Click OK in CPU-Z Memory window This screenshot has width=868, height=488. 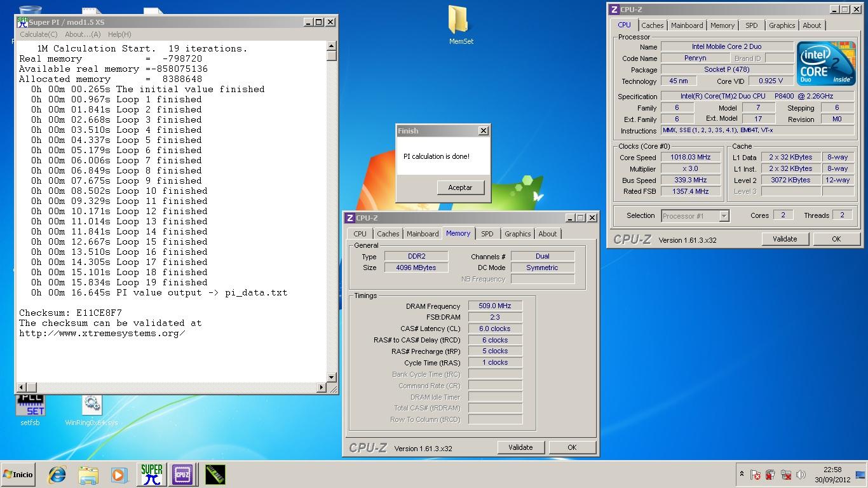point(572,447)
